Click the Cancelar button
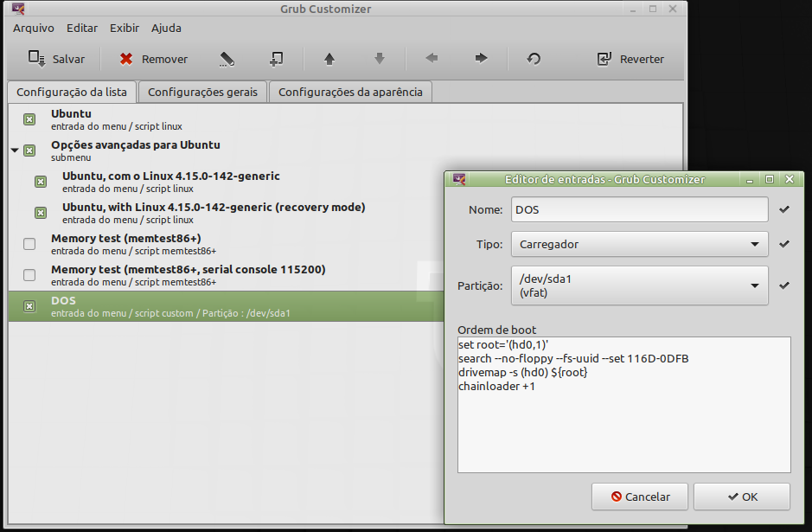Screen dimensions: 812x532 pyautogui.click(x=640, y=497)
